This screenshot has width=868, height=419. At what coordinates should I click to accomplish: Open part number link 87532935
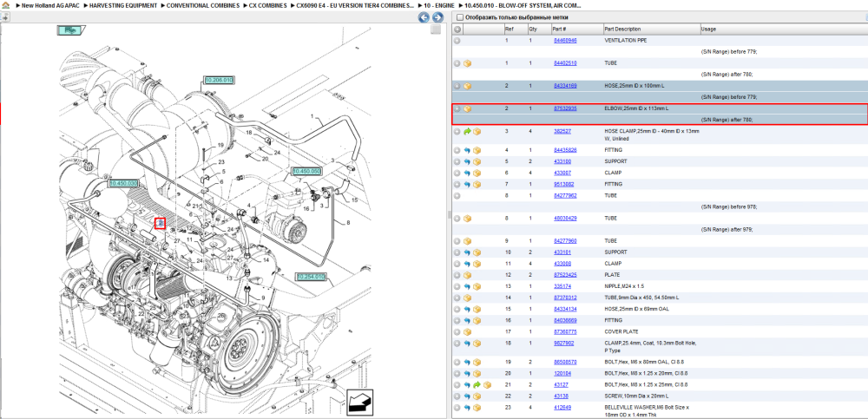pyautogui.click(x=565, y=108)
